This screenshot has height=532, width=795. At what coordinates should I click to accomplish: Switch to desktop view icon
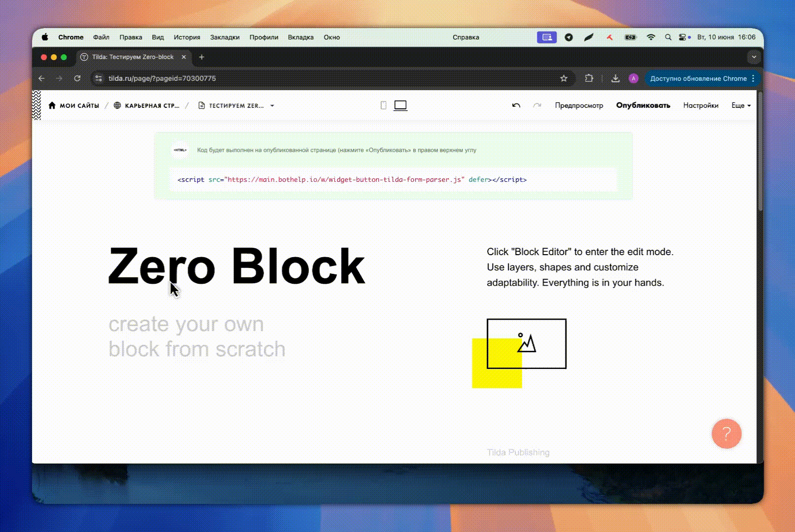(x=400, y=105)
